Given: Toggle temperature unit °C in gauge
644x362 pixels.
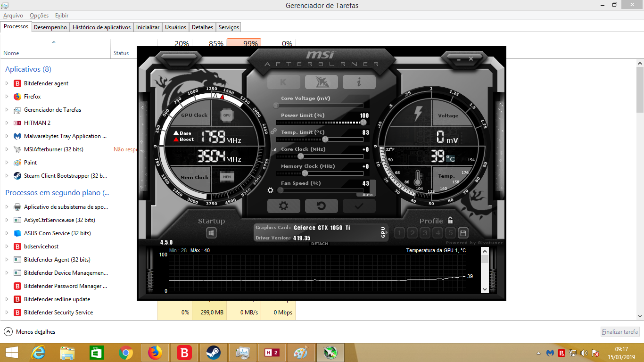Looking at the screenshot, I should (451, 159).
